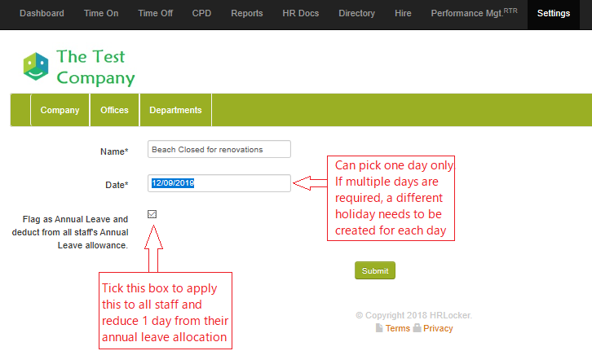592x364 pixels.
Task: Open the Dashboard menu item
Action: pos(42,14)
